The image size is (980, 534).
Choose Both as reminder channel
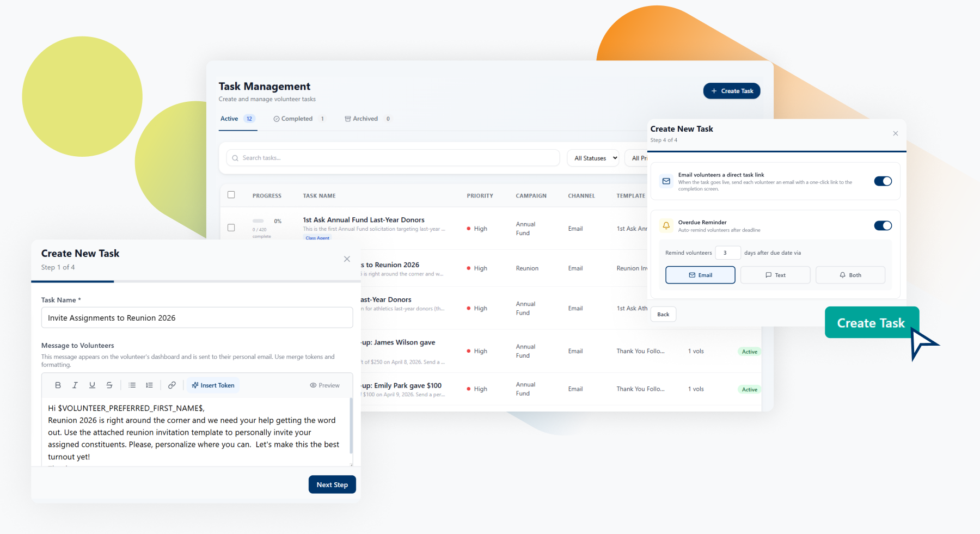850,275
